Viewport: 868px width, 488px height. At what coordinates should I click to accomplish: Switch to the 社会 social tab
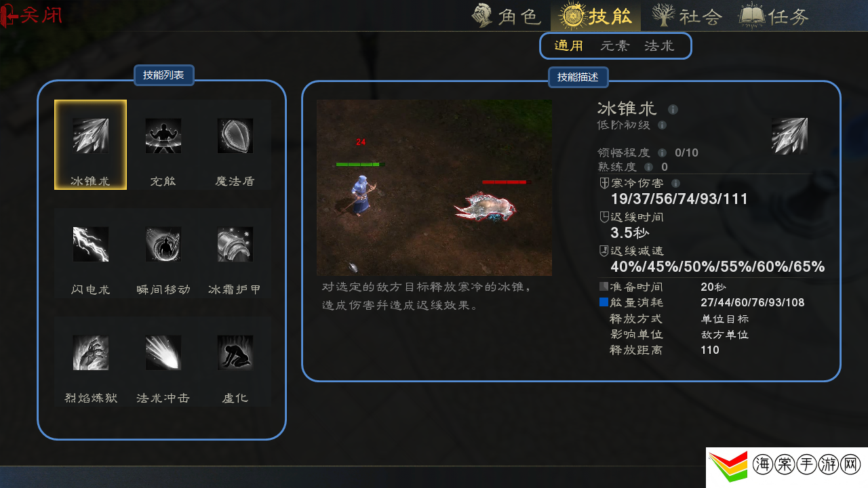pos(686,16)
